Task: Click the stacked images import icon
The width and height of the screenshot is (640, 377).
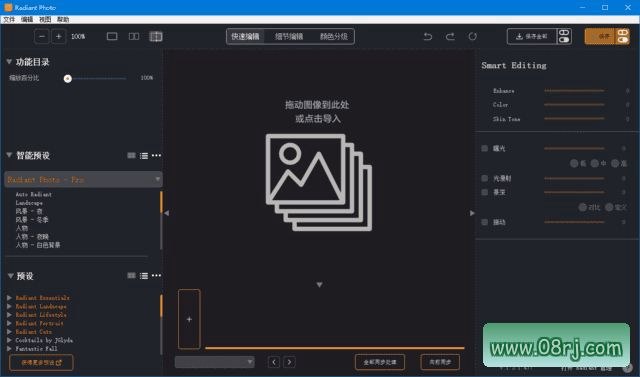Action: [x=318, y=182]
